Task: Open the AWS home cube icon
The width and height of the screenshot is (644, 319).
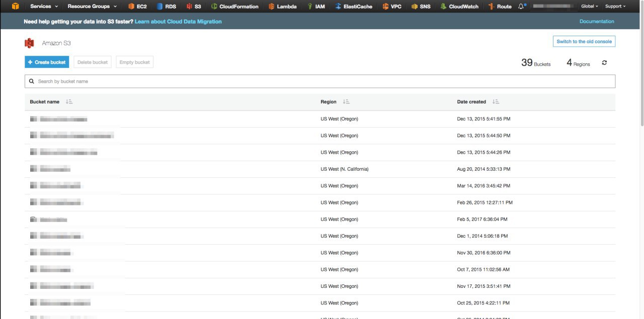Action: pos(16,7)
